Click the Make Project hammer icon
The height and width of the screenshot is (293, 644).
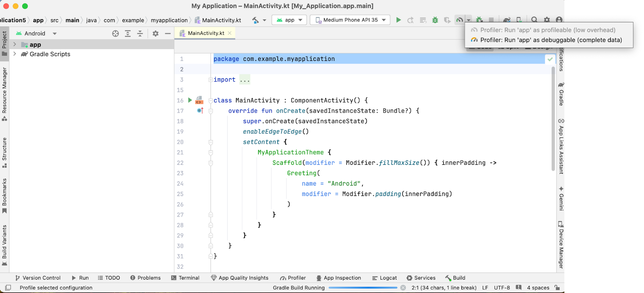(x=255, y=20)
